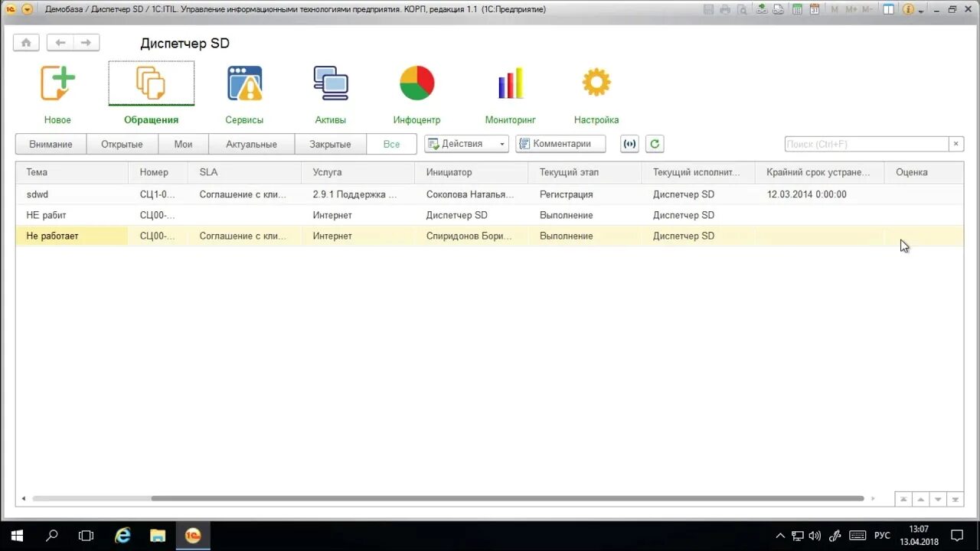Move down one row with the down arrow
This screenshot has width=980, height=551.
click(x=938, y=499)
